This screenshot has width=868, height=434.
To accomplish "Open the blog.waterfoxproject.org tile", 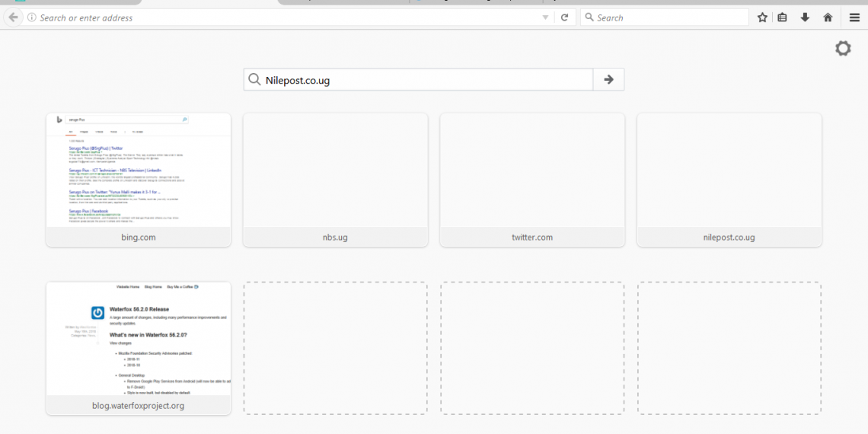I will (139, 348).
